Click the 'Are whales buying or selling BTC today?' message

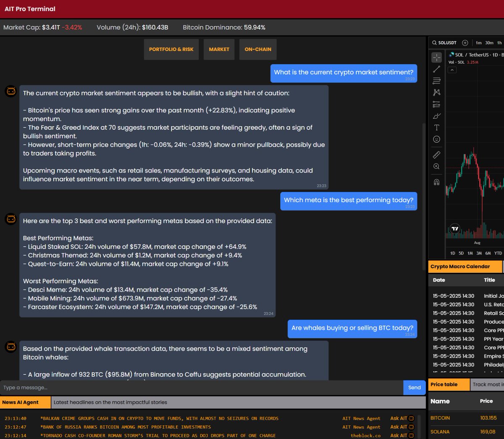click(x=352, y=329)
